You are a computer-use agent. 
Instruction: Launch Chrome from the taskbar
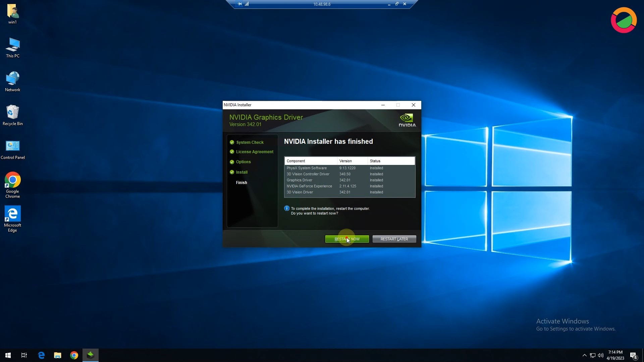coord(74,355)
